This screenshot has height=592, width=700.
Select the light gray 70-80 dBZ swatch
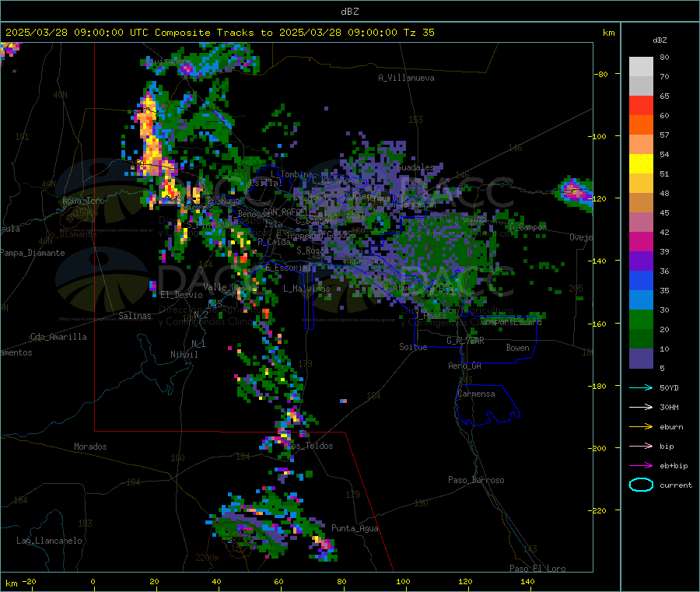641,67
